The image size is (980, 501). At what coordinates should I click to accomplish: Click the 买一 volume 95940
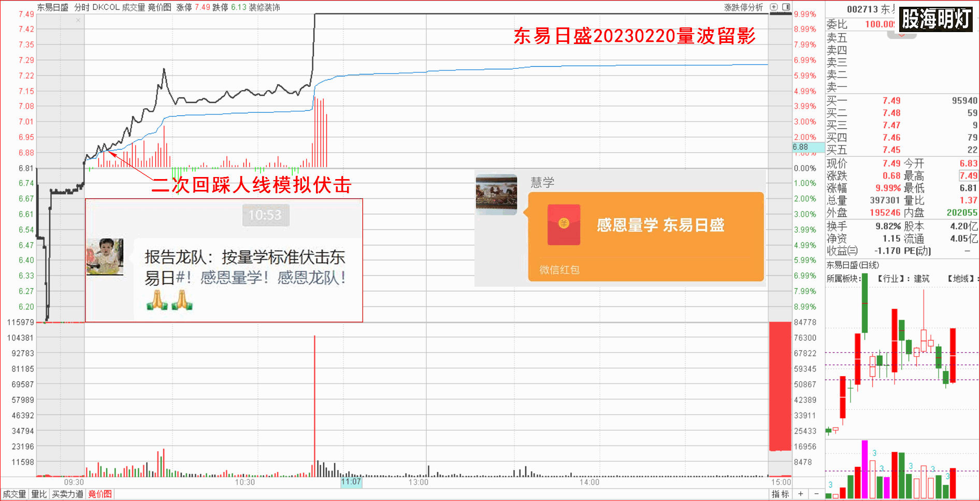point(964,100)
